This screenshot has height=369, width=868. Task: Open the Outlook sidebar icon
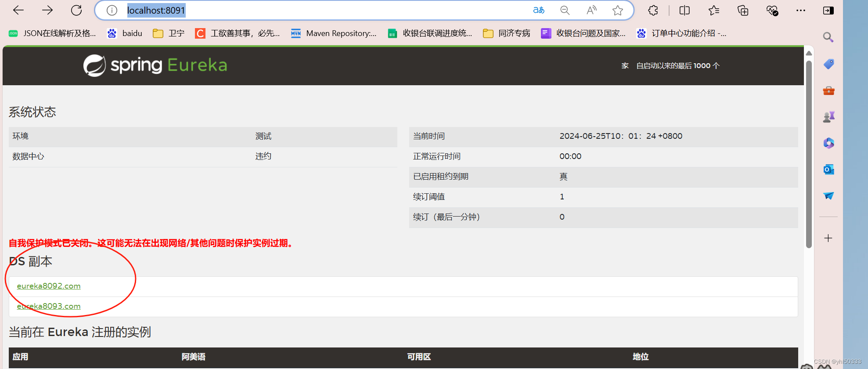(x=828, y=170)
